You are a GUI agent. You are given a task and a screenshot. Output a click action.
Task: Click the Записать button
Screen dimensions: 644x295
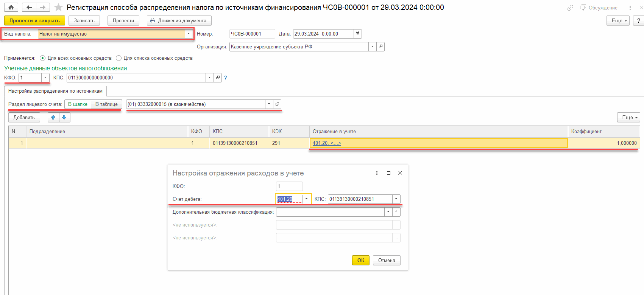(x=84, y=20)
